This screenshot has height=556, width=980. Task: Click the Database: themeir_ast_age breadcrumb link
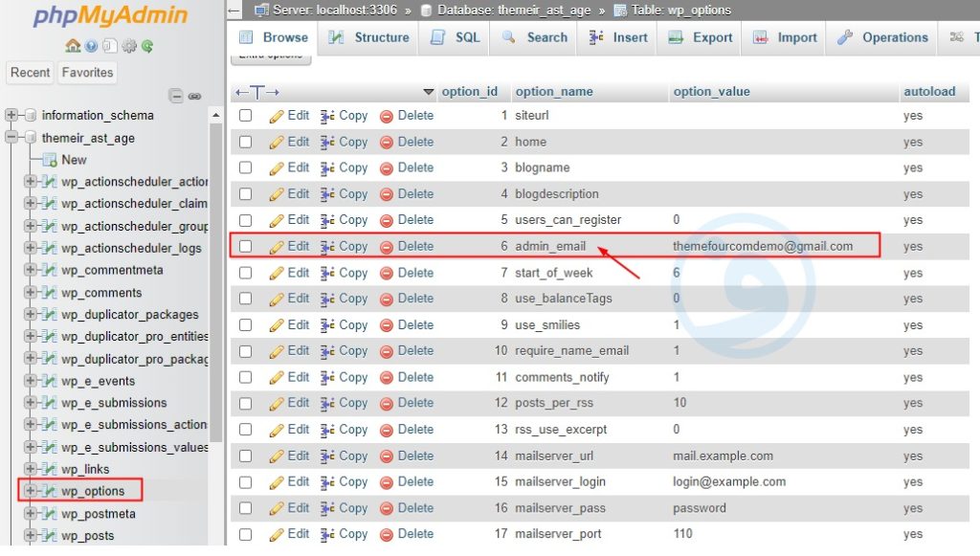pyautogui.click(x=514, y=10)
